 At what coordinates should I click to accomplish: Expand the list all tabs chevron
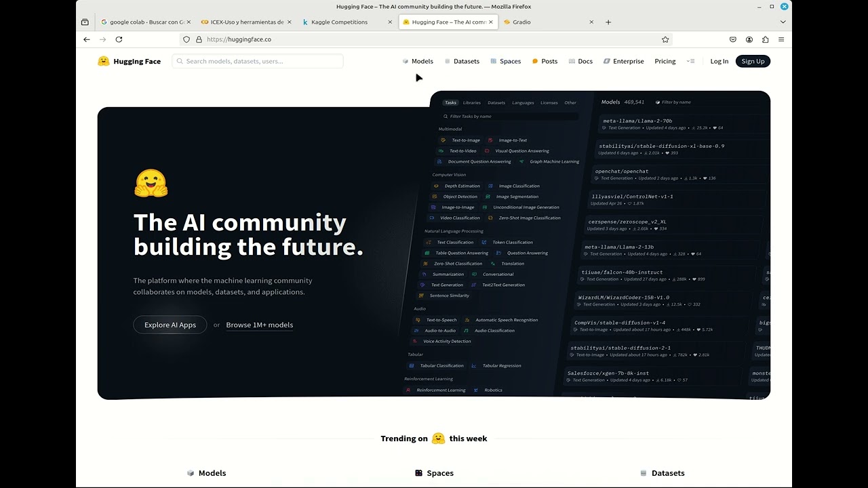(x=783, y=22)
